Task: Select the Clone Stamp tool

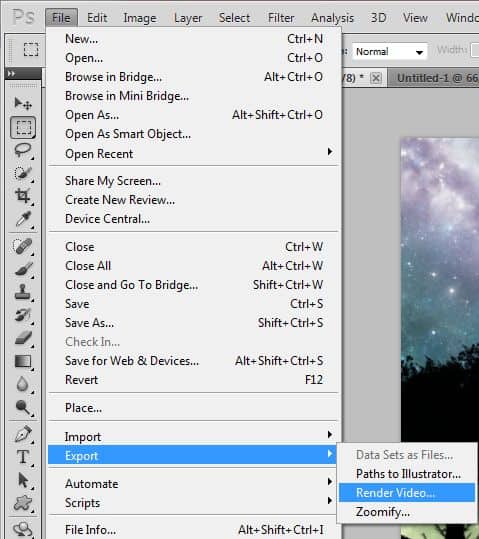Action: [23, 292]
